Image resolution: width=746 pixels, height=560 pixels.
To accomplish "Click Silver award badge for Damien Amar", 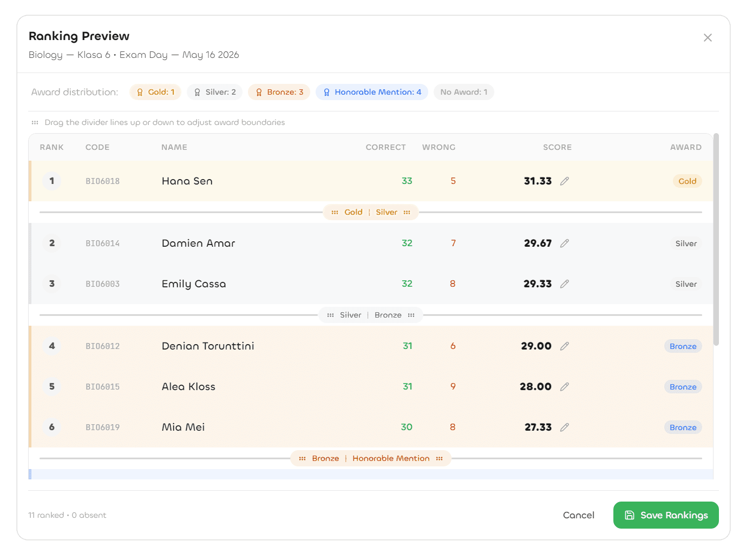I will 686,243.
